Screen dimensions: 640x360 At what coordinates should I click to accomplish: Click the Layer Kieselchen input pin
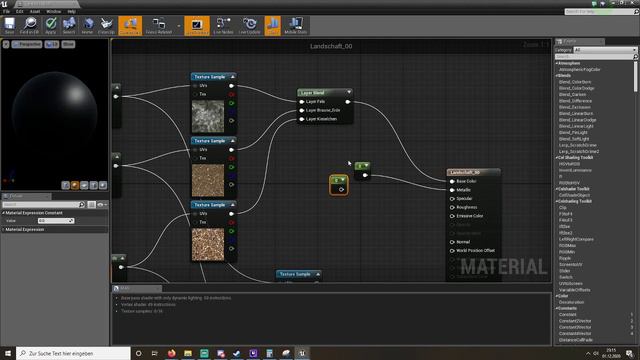point(302,119)
